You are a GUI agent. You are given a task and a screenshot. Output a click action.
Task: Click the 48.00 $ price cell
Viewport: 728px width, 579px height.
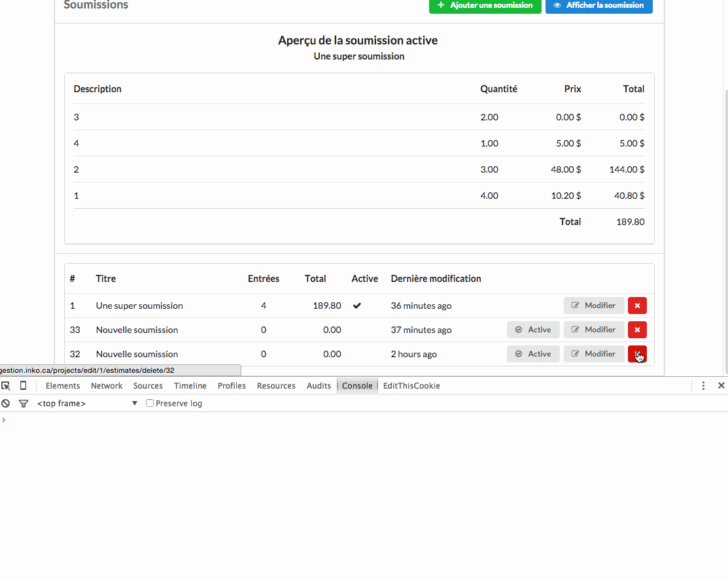coord(566,169)
